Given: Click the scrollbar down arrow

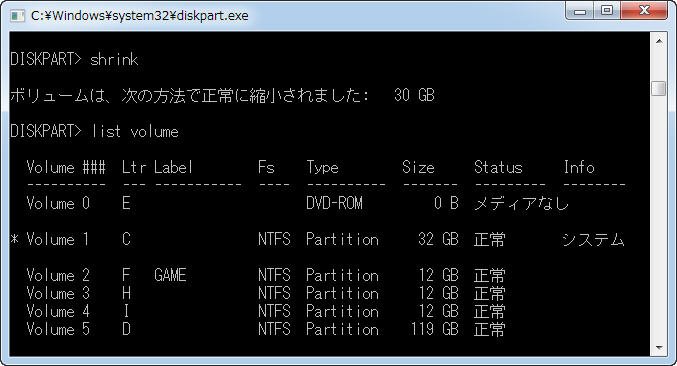Looking at the screenshot, I should pyautogui.click(x=659, y=347).
